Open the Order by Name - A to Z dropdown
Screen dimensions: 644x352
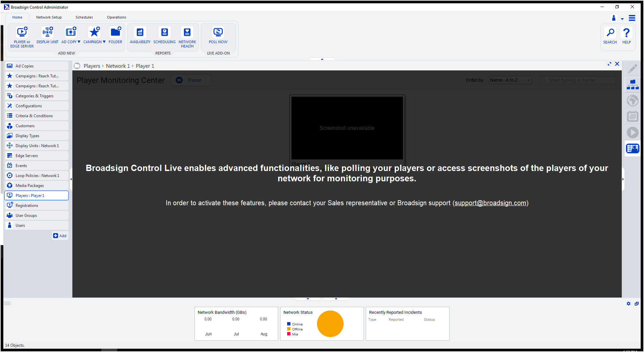(510, 80)
